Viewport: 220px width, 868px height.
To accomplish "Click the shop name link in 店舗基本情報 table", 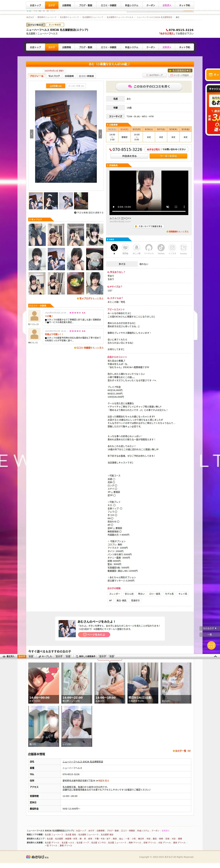I will coord(83,762).
